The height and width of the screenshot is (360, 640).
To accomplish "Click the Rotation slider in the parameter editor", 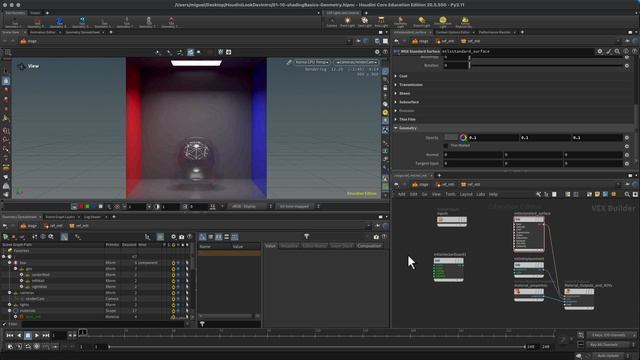I will pyautogui.click(x=546, y=65).
